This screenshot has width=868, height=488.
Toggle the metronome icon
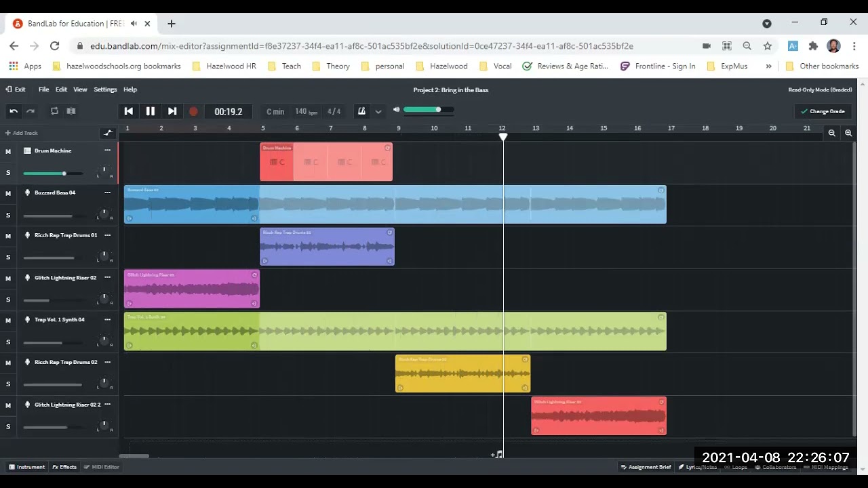click(362, 111)
